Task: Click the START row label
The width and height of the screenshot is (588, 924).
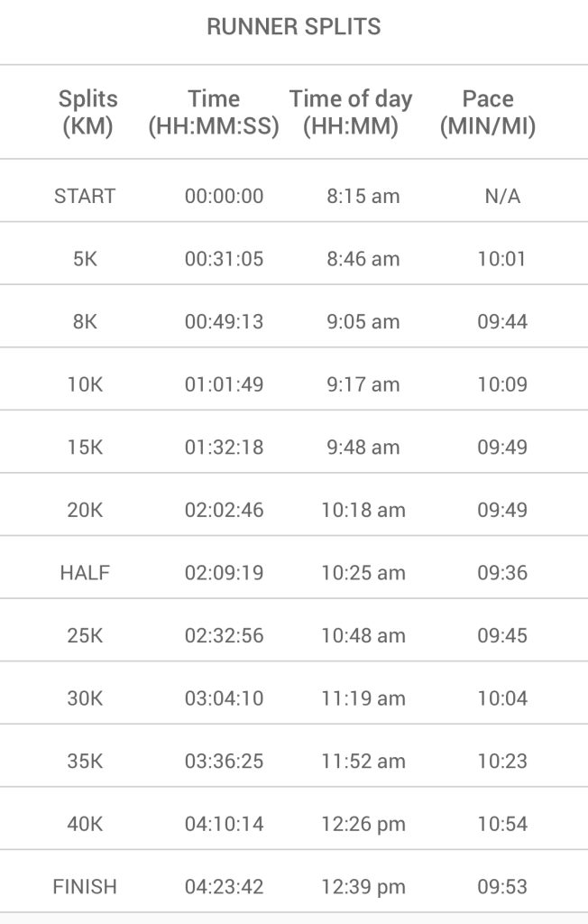Action: coord(85,196)
